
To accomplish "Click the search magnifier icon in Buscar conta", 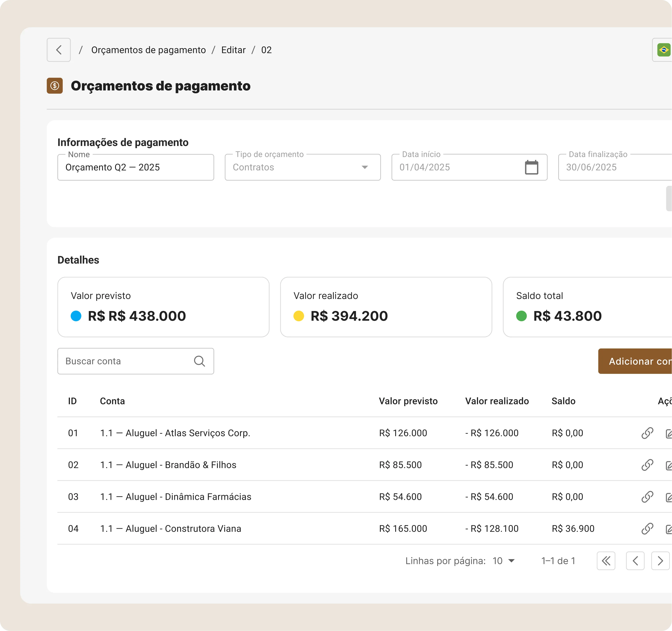I will (x=199, y=361).
